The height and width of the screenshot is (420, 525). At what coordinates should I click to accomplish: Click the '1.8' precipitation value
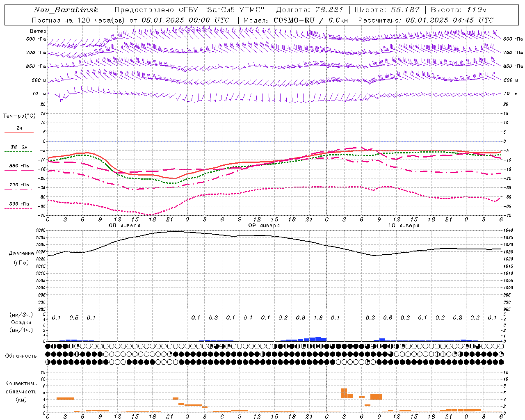coord(318,317)
